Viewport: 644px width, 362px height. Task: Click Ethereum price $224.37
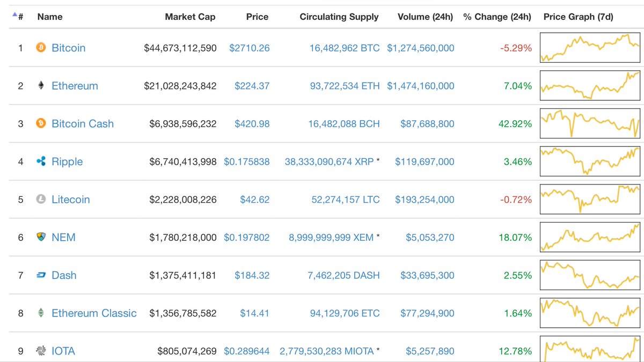click(x=252, y=86)
